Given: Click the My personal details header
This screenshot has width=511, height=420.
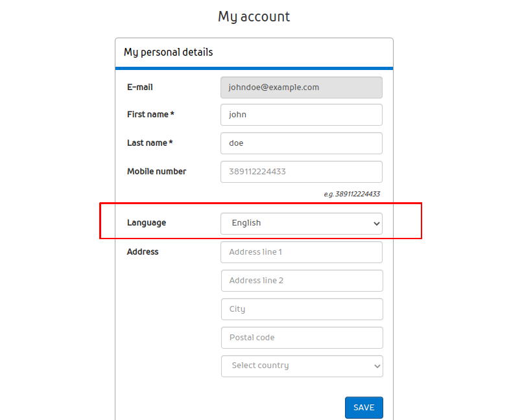Looking at the screenshot, I should click(x=169, y=52).
